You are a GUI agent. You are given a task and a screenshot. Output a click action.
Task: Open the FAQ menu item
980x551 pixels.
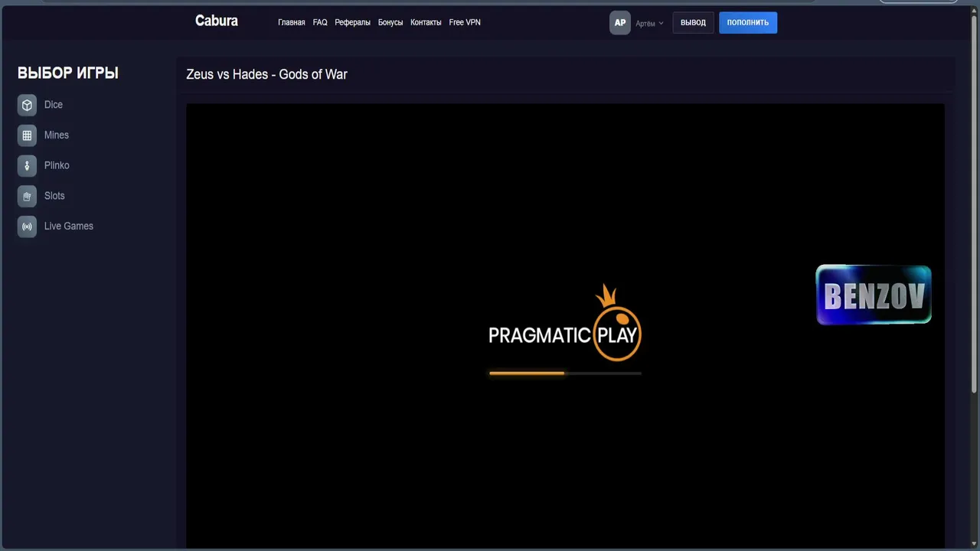(320, 23)
